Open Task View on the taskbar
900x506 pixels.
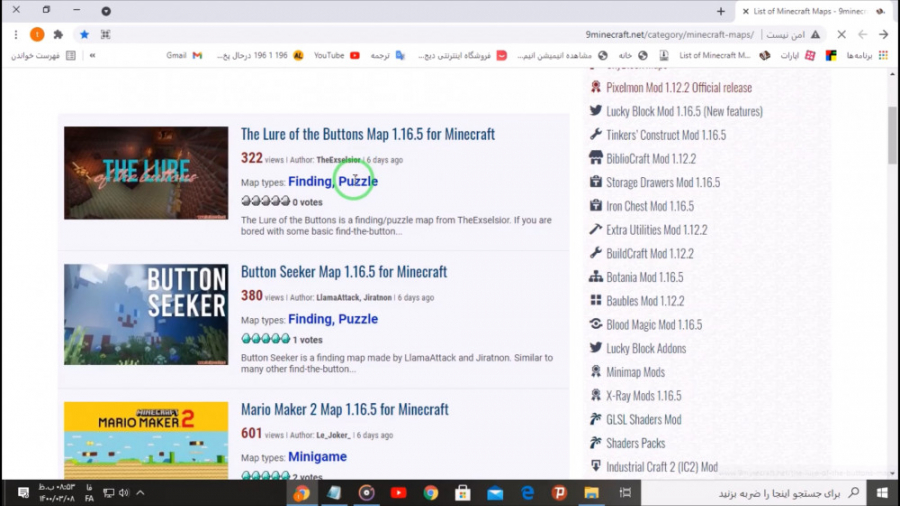pos(625,493)
